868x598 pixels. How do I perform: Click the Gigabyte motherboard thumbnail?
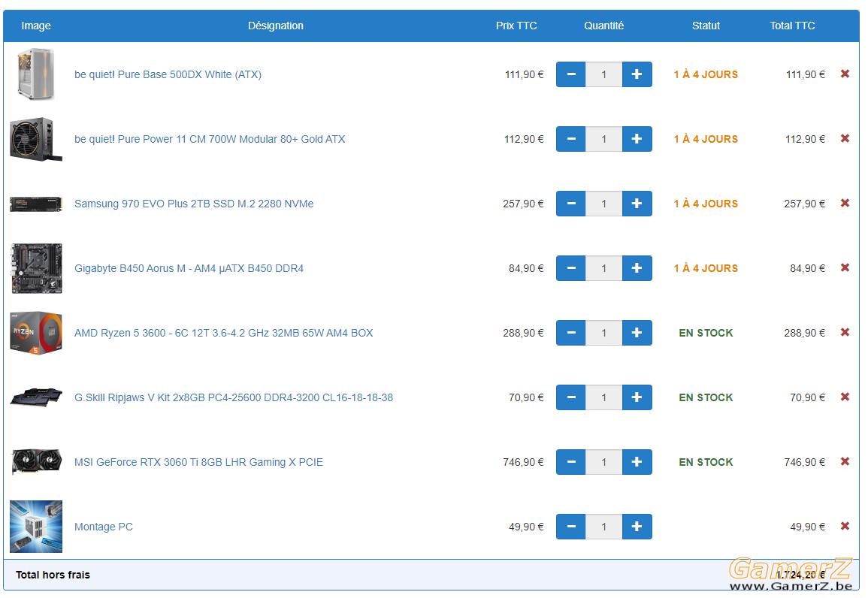point(36,268)
